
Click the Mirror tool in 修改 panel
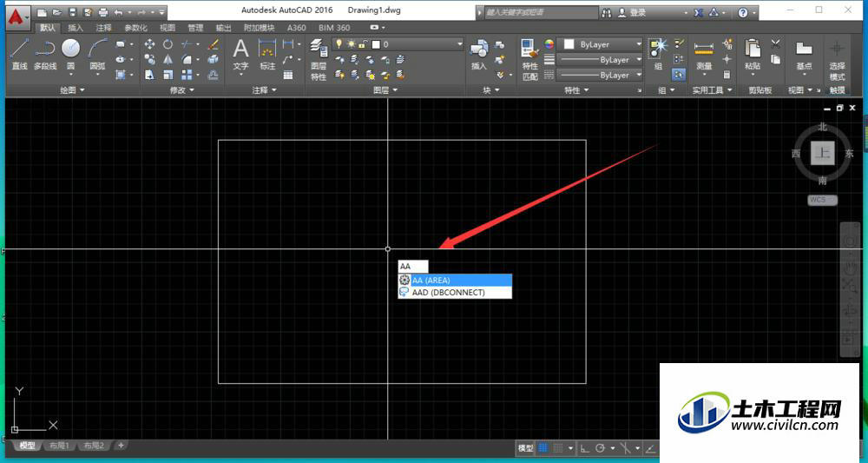click(168, 59)
